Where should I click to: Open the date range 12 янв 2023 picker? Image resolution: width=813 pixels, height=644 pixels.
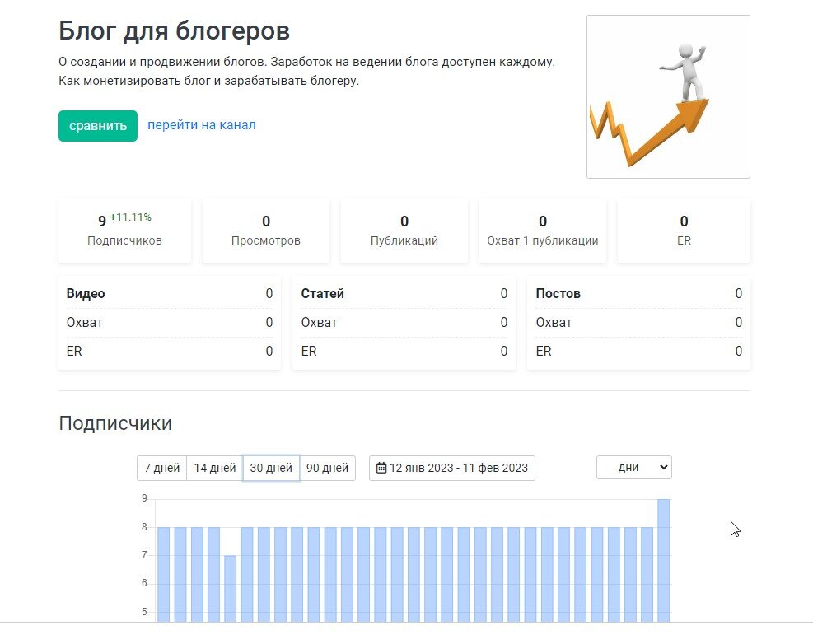pyautogui.click(x=451, y=468)
